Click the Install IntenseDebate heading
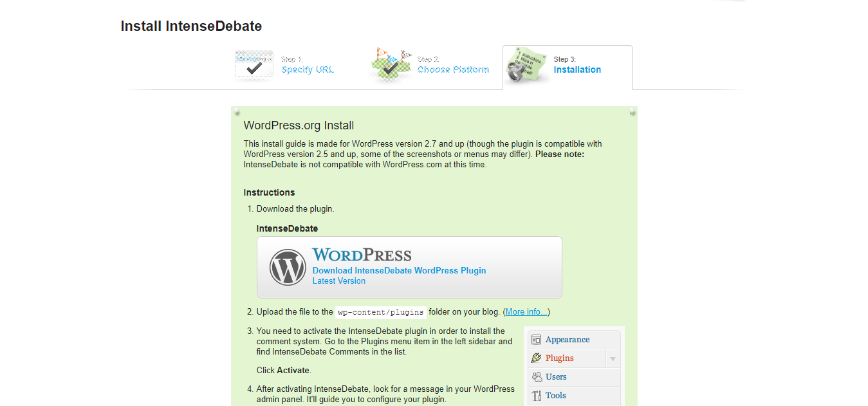 191,26
